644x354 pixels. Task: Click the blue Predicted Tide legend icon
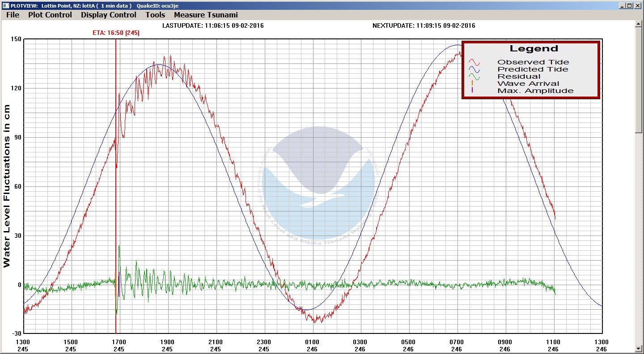click(x=474, y=70)
